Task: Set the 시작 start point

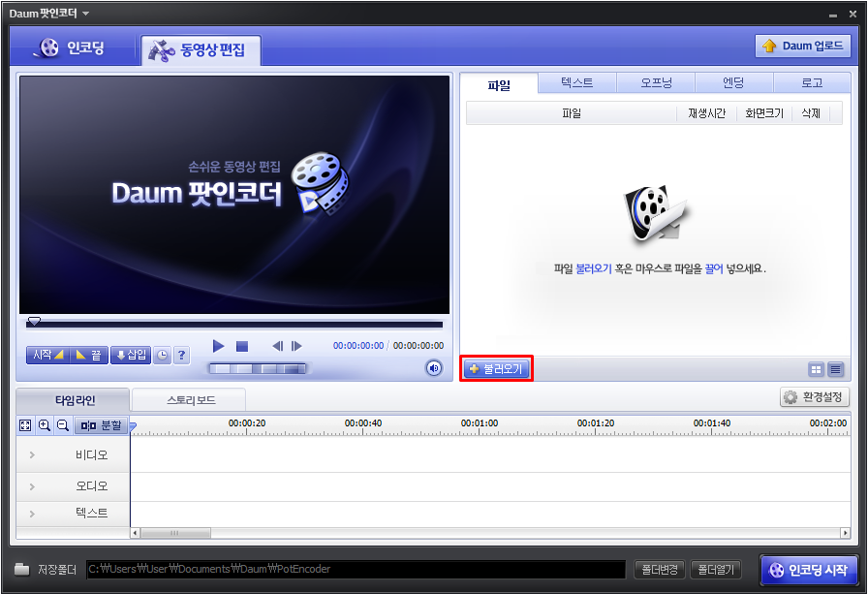Action: tap(47, 355)
